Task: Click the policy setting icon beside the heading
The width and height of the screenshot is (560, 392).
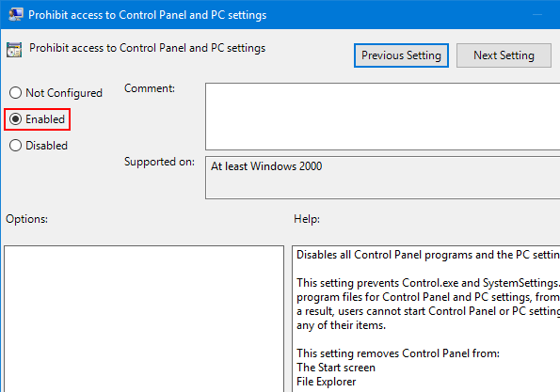Action: pos(14,50)
